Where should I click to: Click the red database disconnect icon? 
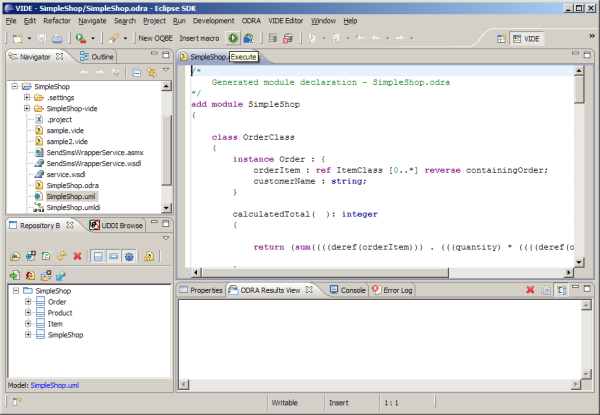coord(287,38)
